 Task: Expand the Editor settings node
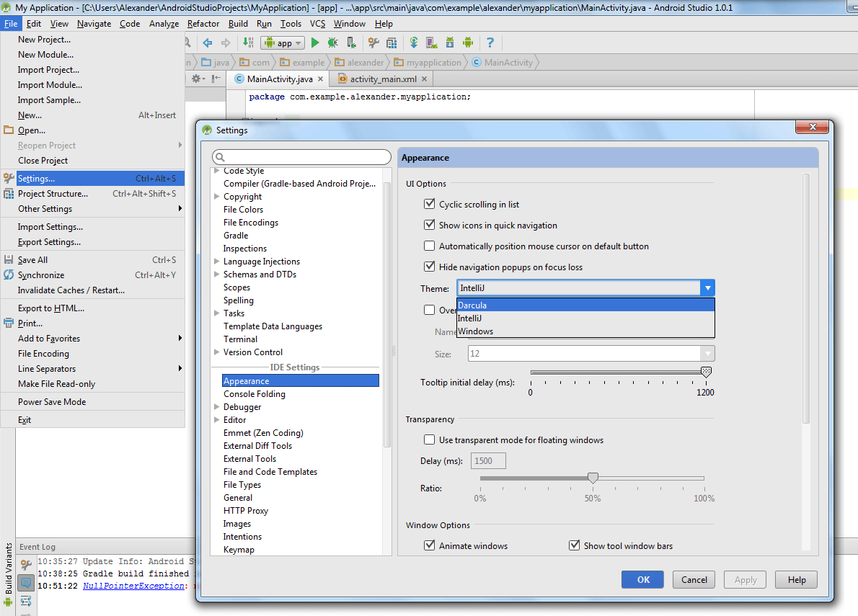[x=217, y=420]
